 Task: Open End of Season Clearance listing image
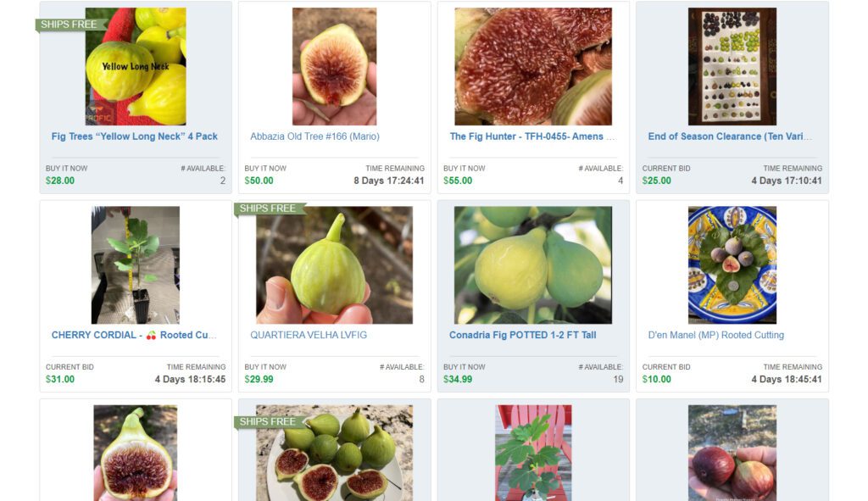click(x=732, y=66)
